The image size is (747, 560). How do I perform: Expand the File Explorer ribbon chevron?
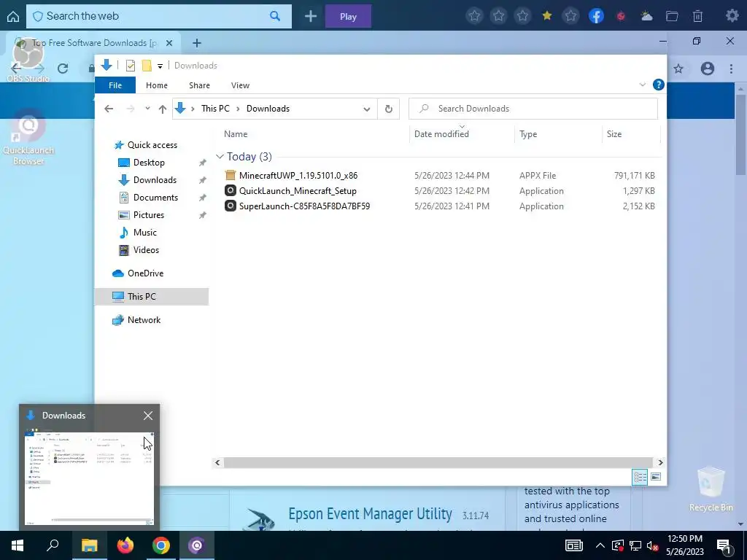642,85
